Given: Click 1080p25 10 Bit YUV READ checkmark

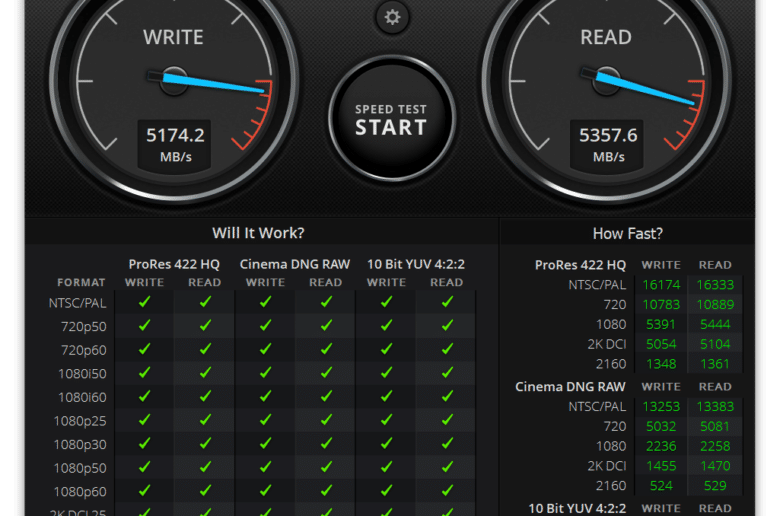Looking at the screenshot, I should point(447,419).
